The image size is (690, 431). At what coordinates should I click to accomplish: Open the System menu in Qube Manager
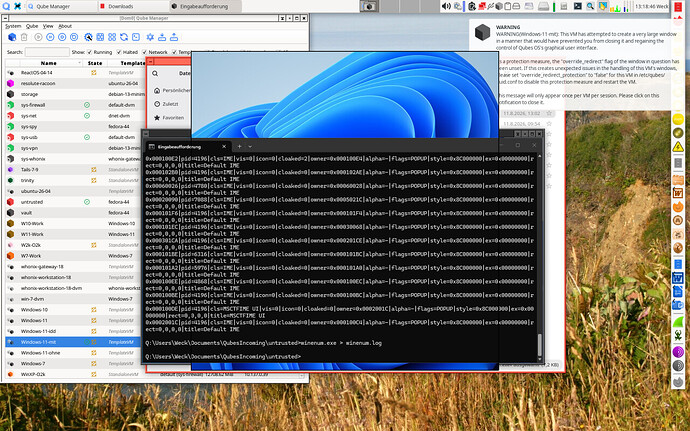point(13,26)
